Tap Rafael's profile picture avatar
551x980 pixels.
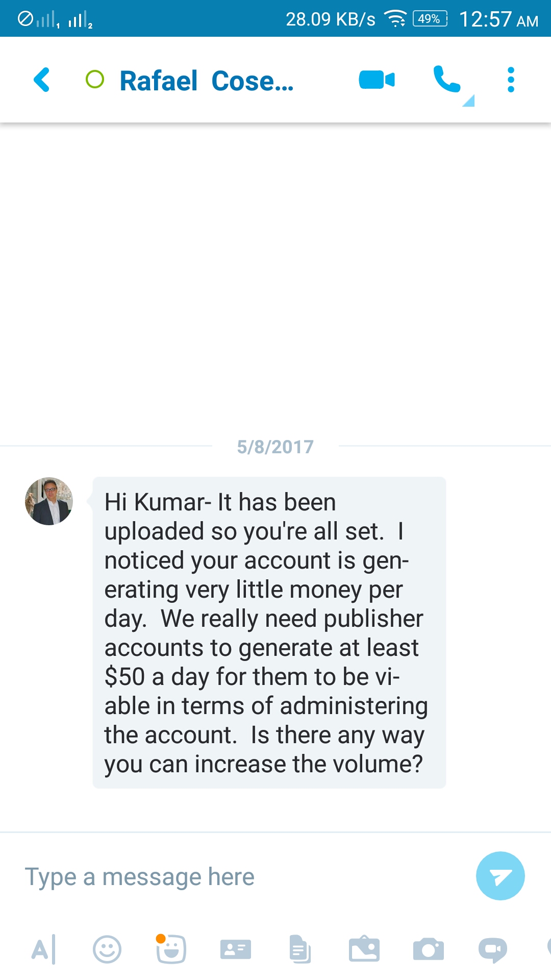[x=49, y=501]
